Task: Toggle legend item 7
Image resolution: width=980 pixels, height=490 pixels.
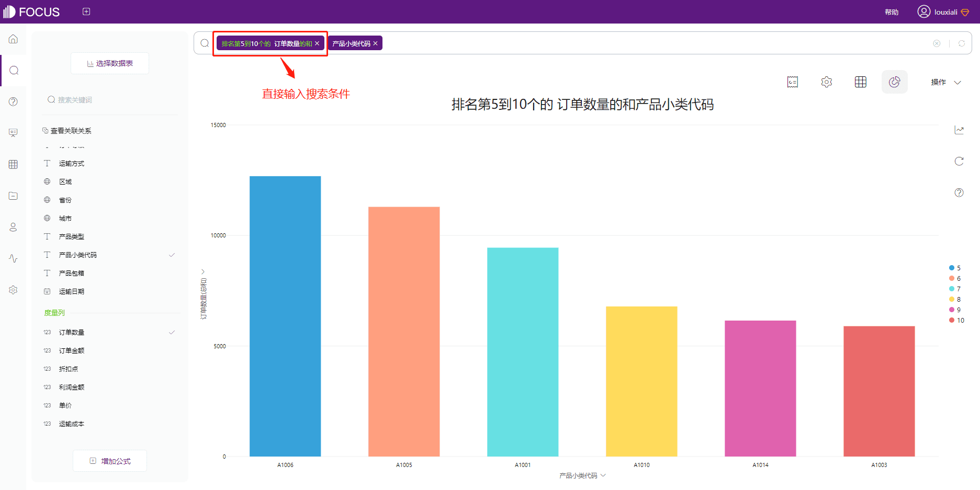Action: [955, 289]
